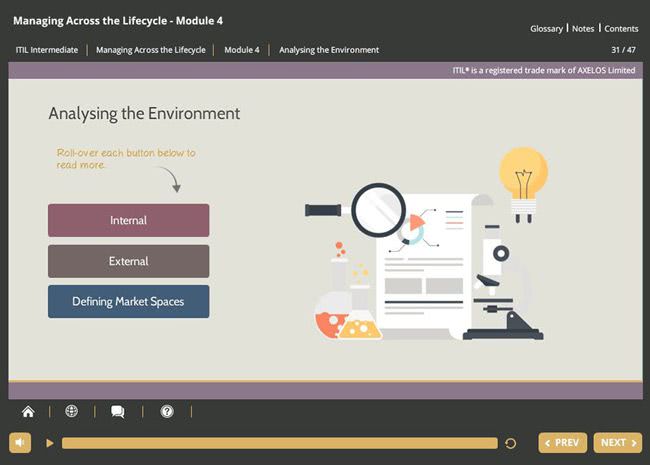This screenshot has width=650, height=465.
Task: Select Module 4 breadcrumb
Action: (242, 50)
